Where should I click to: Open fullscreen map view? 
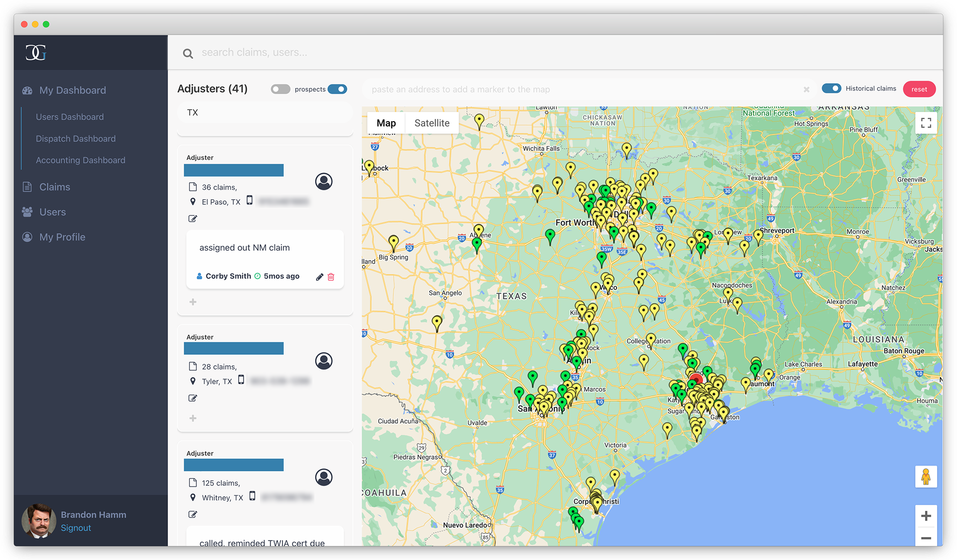tap(926, 123)
